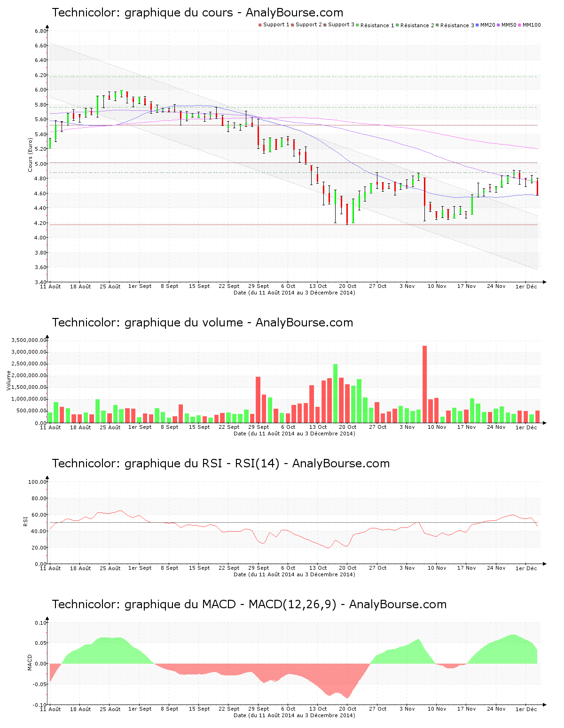Click the '29 Sept' label on RSI chart
The height and width of the screenshot is (728, 564).
pyautogui.click(x=258, y=568)
